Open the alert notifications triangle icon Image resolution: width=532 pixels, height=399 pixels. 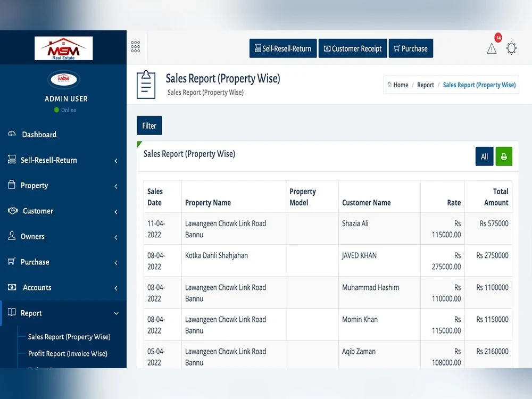click(x=492, y=49)
